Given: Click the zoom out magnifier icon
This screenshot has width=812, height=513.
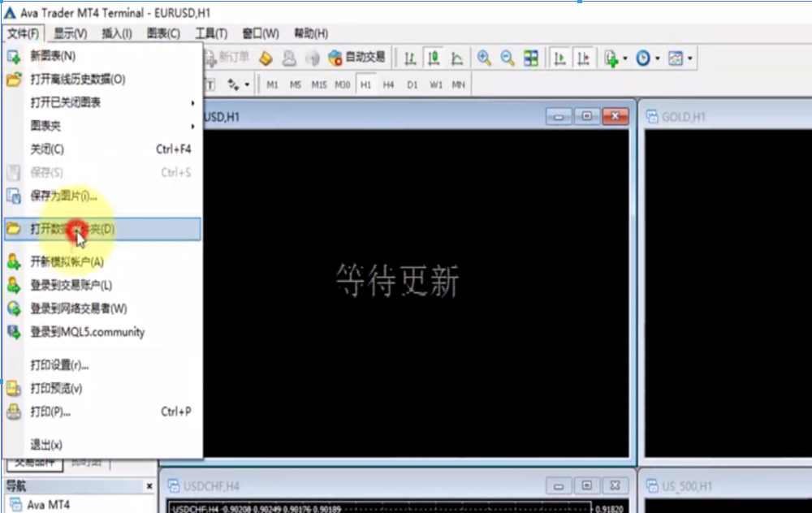Looking at the screenshot, I should pos(508,58).
